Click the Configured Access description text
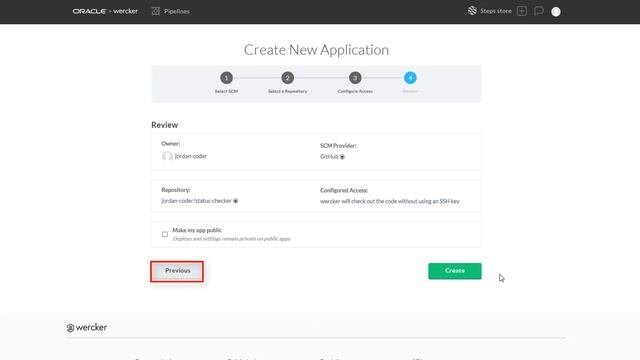 coord(390,201)
